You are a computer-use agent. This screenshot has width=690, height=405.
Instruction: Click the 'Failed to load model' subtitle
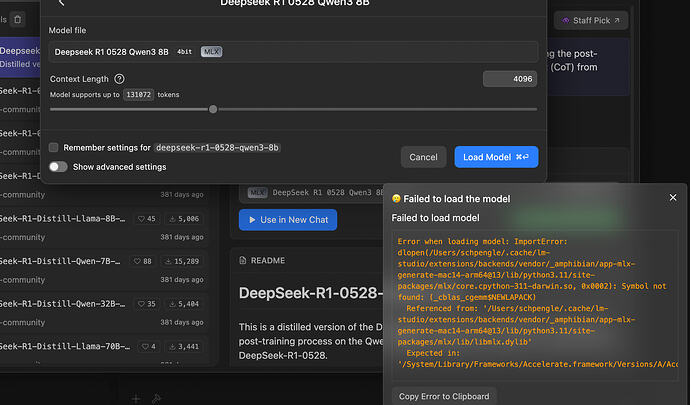tap(435, 218)
